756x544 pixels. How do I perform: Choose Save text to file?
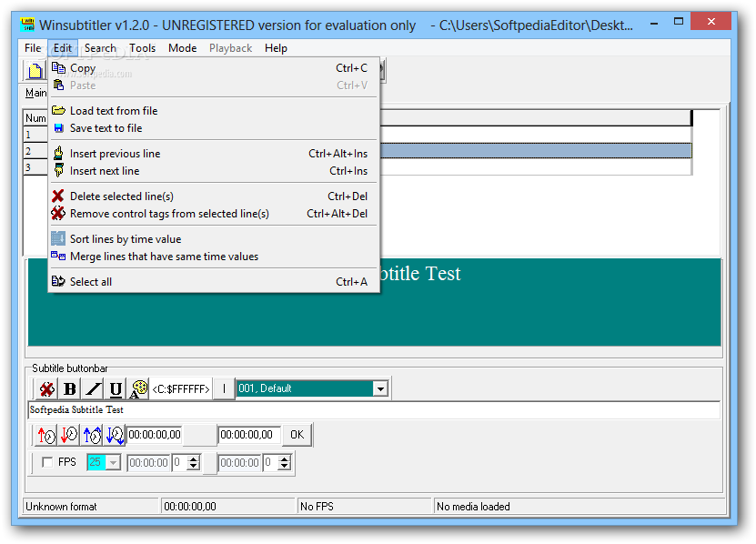[214, 127]
